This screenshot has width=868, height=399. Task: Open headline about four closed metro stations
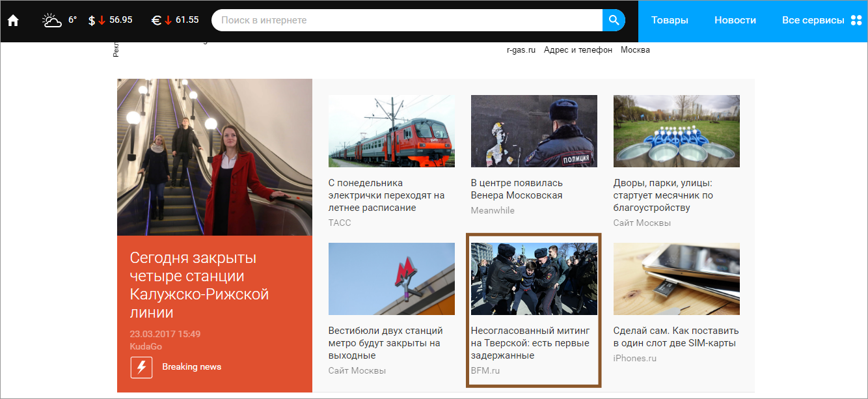199,285
